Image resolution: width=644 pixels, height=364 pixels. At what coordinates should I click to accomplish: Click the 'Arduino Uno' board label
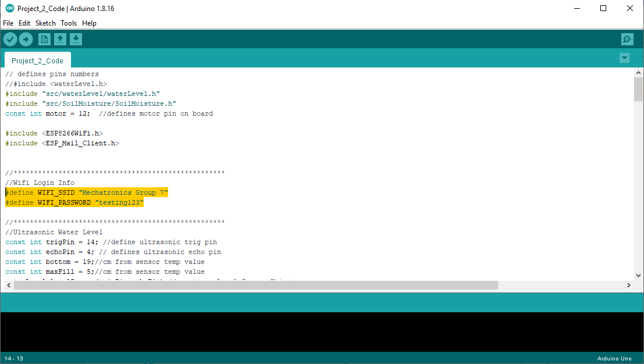click(x=614, y=358)
